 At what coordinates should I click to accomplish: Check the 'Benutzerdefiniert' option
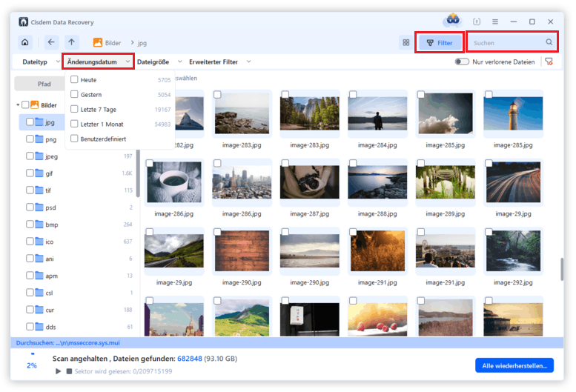[74, 138]
